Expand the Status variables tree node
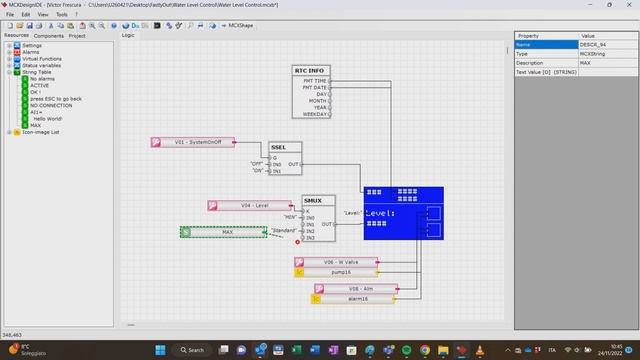This screenshot has height=360, width=640. point(9,65)
